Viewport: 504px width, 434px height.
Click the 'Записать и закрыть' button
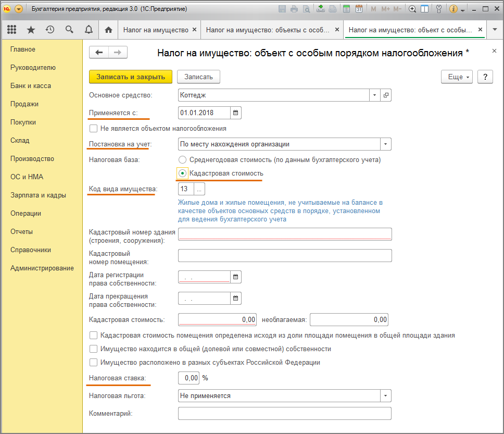(131, 77)
